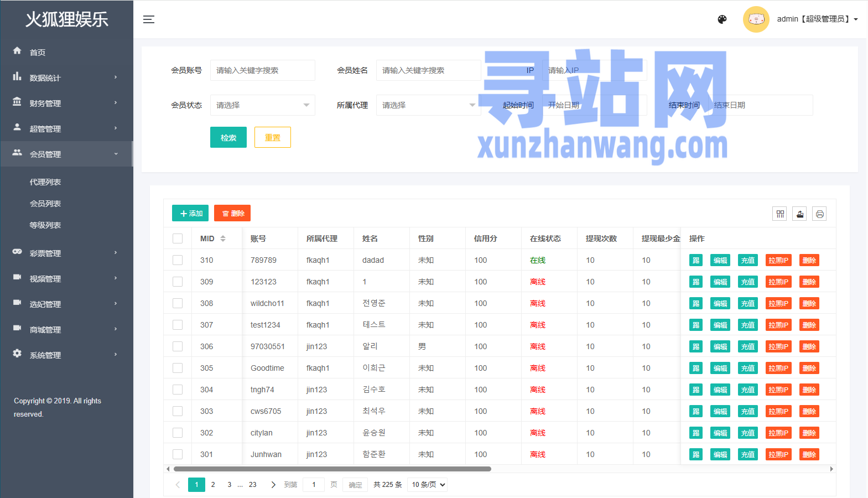Click scroll left arrow of table scrollbar
Screen dimensions: 868x498
tap(168, 469)
